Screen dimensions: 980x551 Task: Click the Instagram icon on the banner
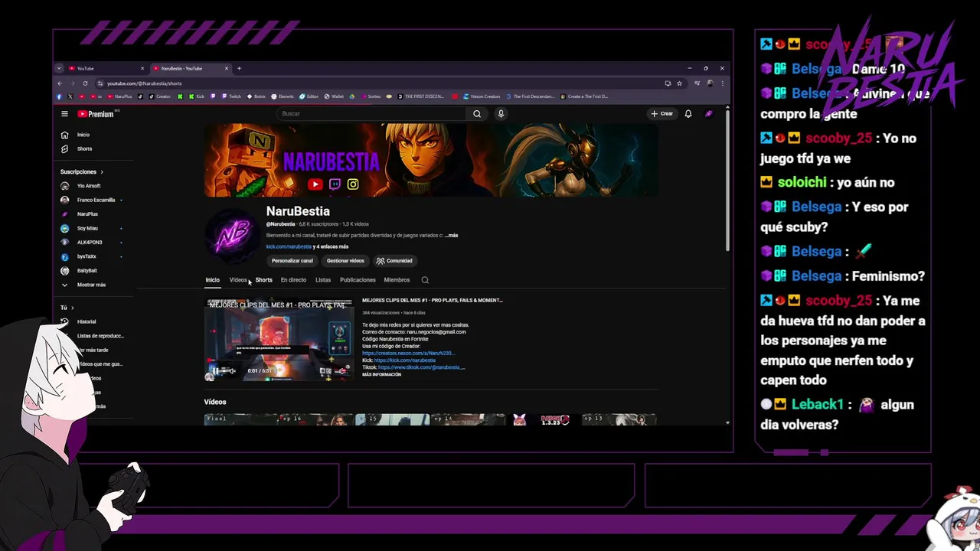[x=353, y=184]
